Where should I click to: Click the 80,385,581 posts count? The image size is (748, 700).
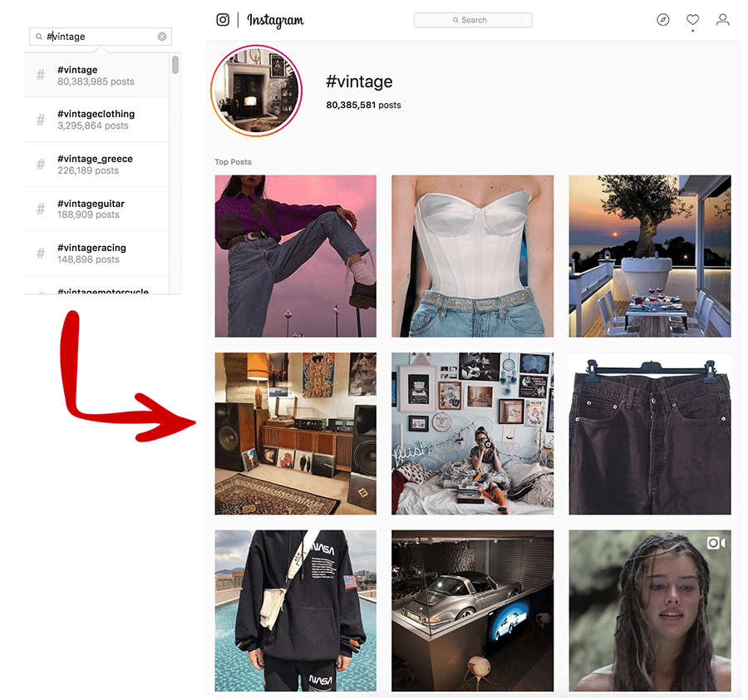tap(363, 105)
